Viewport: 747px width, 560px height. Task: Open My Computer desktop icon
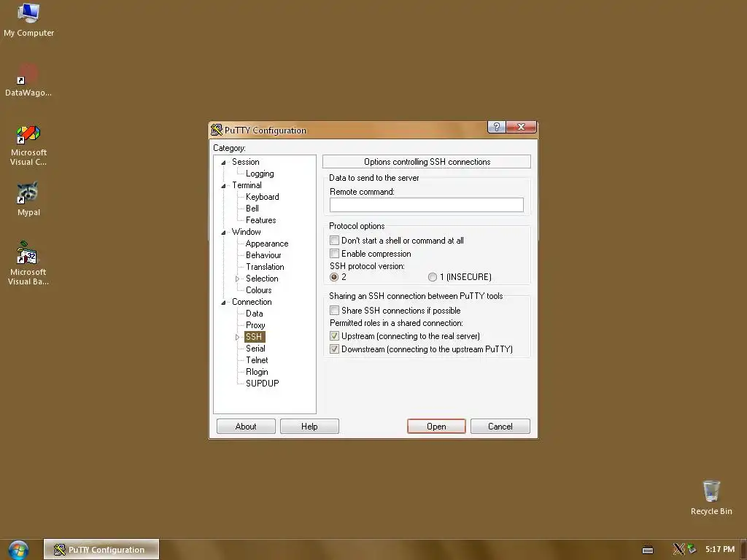click(x=28, y=20)
